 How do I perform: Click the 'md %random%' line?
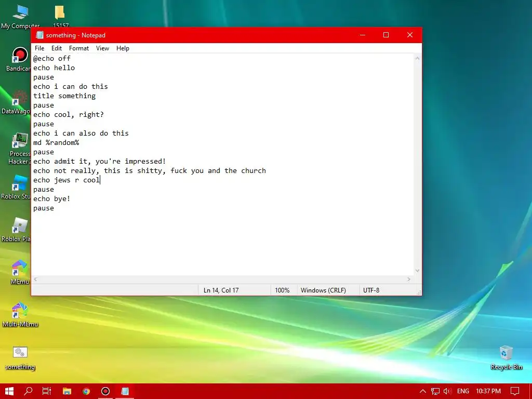coord(56,143)
